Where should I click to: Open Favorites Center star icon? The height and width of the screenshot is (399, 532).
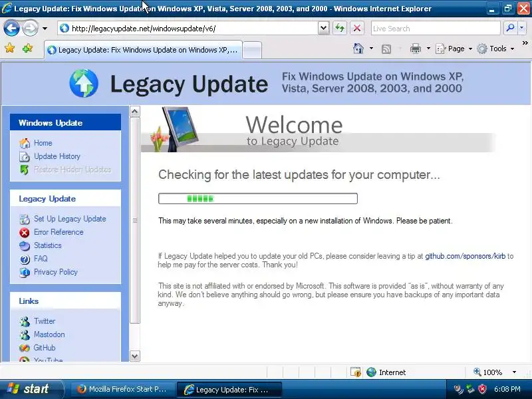pyautogui.click(x=10, y=49)
